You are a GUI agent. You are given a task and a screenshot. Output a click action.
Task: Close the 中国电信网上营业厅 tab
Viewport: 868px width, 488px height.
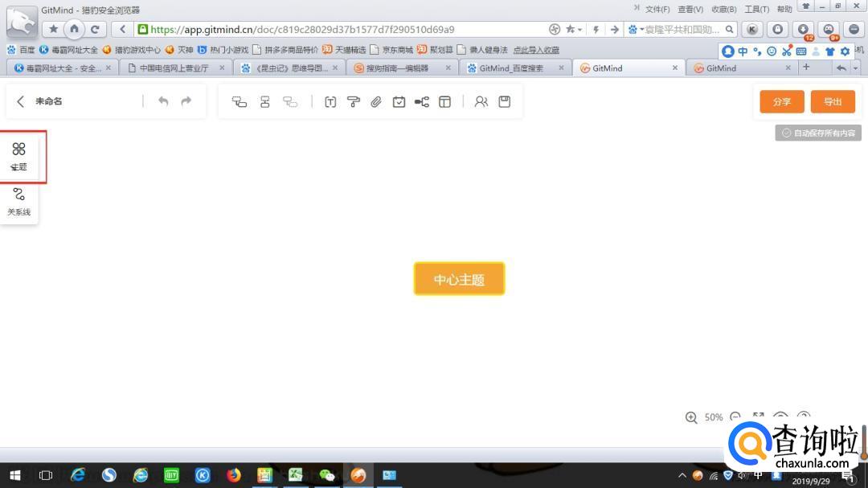(x=222, y=68)
